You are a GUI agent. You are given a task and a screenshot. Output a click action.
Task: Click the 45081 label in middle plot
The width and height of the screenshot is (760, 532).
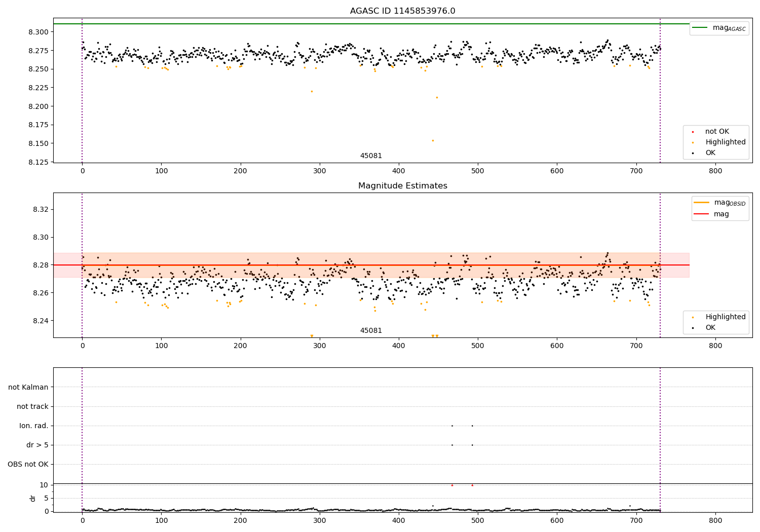pyautogui.click(x=371, y=331)
